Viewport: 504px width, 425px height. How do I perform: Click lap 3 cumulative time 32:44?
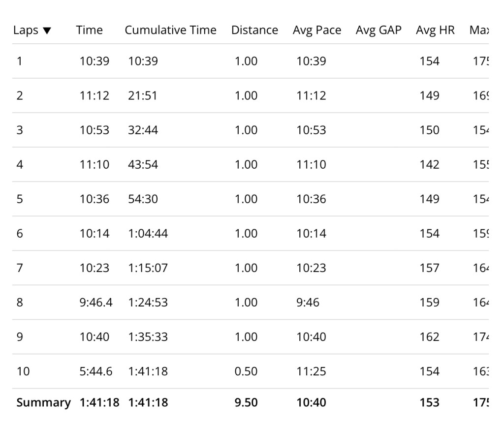pyautogui.click(x=143, y=130)
